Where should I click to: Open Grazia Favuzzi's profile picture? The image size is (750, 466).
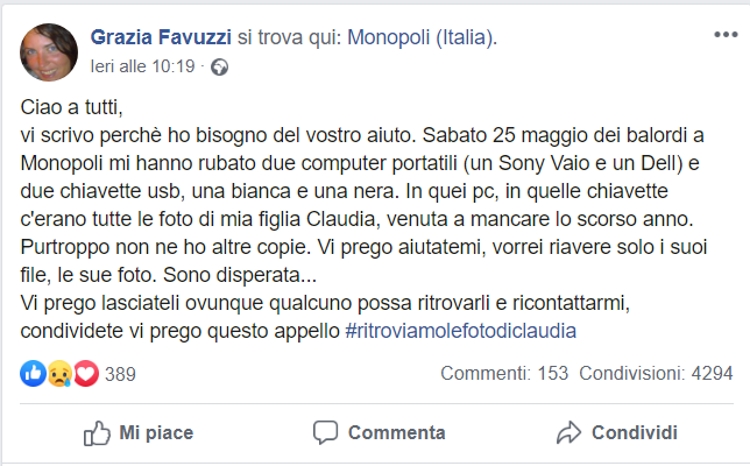(49, 52)
